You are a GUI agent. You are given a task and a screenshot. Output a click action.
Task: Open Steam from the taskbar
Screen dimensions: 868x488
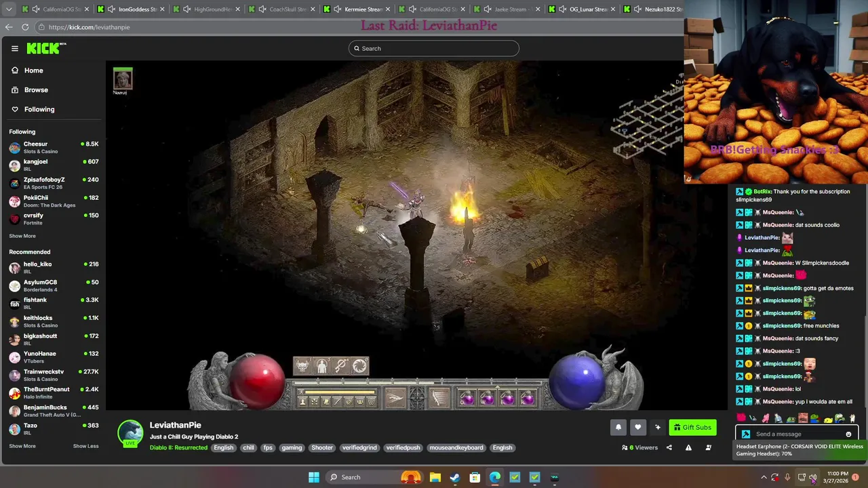click(x=454, y=477)
